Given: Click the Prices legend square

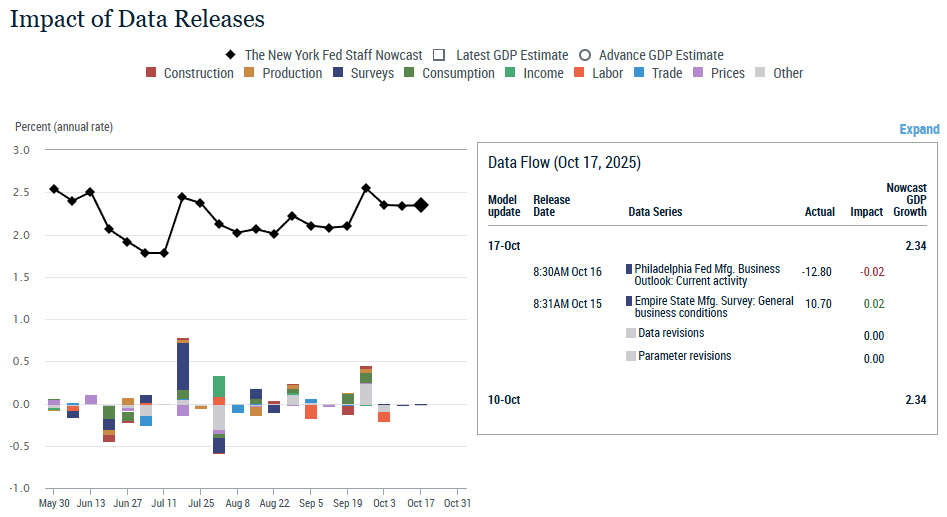Looking at the screenshot, I should click(x=698, y=73).
